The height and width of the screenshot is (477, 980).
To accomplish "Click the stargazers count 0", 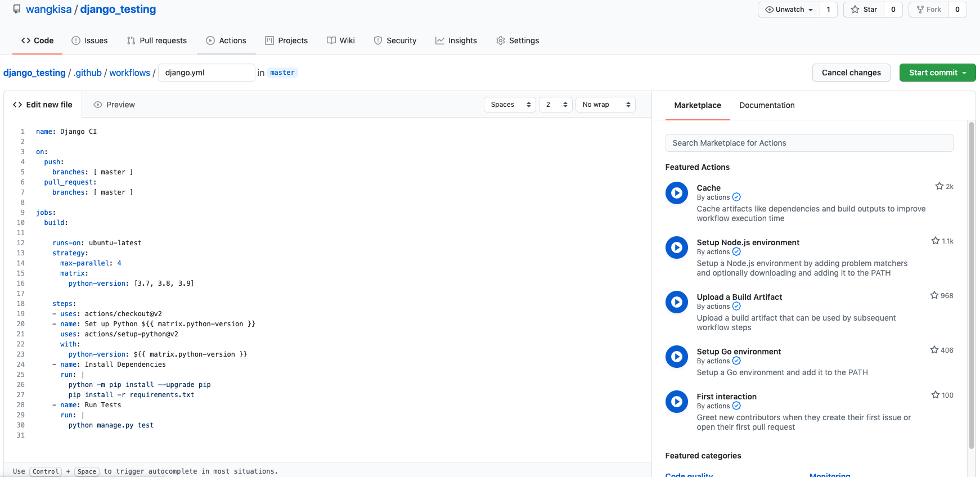I will pos(893,10).
